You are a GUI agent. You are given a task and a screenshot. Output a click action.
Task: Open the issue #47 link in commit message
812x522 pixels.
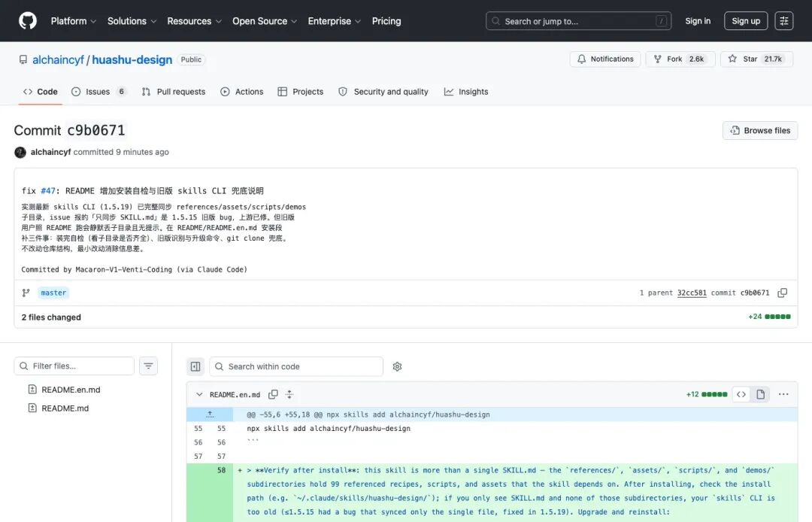48,190
